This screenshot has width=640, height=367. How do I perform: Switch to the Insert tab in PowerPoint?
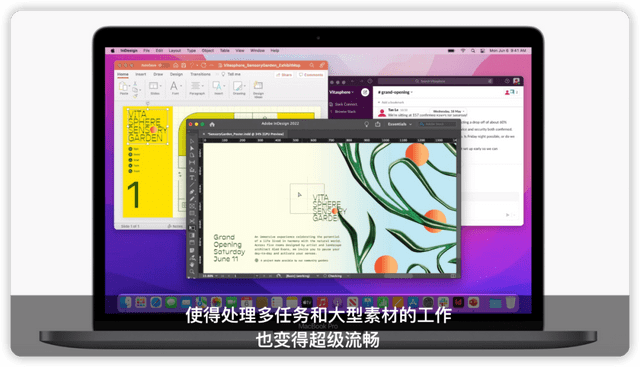[x=141, y=74]
